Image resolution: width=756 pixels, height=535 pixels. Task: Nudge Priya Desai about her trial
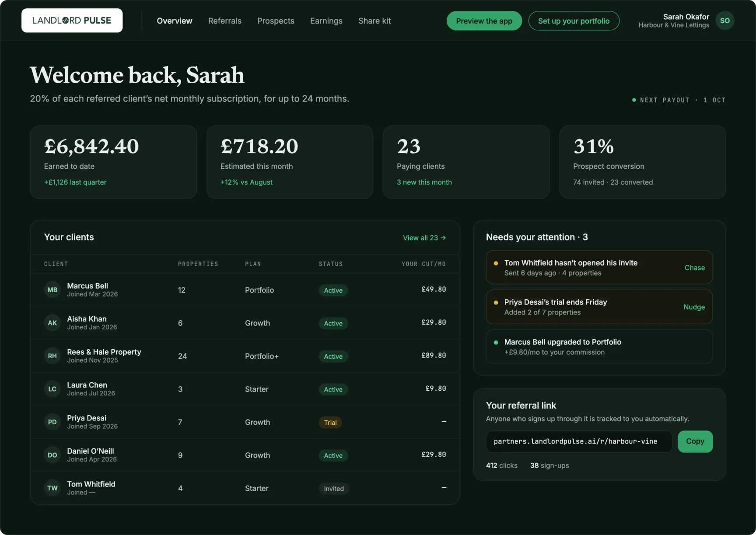(x=694, y=307)
